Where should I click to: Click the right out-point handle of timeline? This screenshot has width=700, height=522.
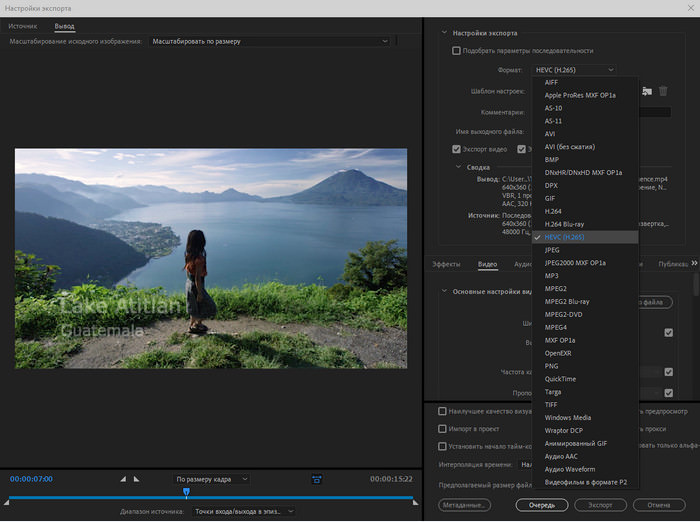[416, 502]
